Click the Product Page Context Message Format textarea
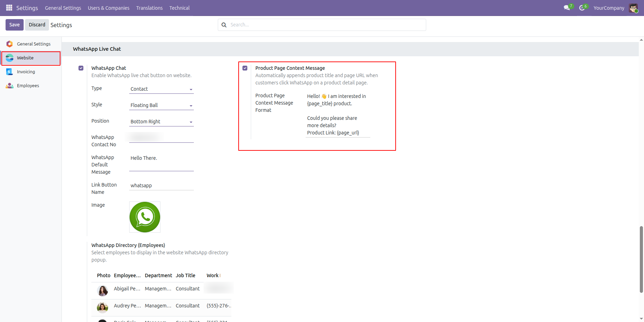The image size is (644, 322). tap(338, 115)
